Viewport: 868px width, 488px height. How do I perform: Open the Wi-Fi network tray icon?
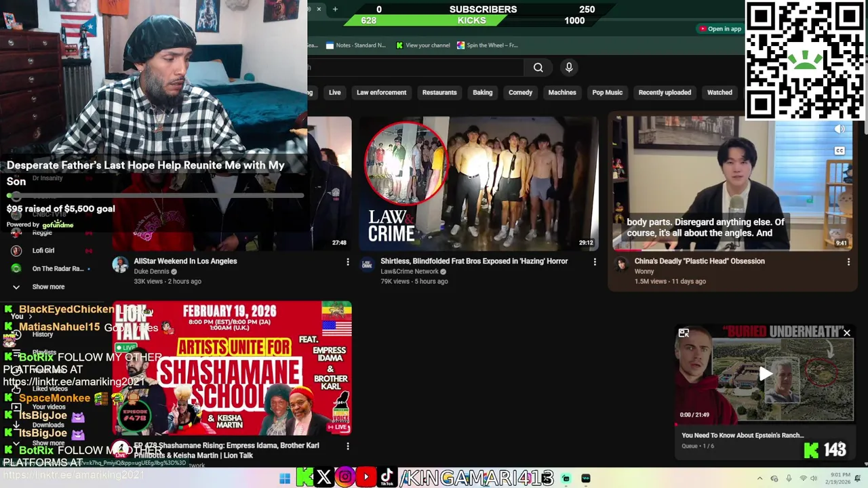(804, 479)
